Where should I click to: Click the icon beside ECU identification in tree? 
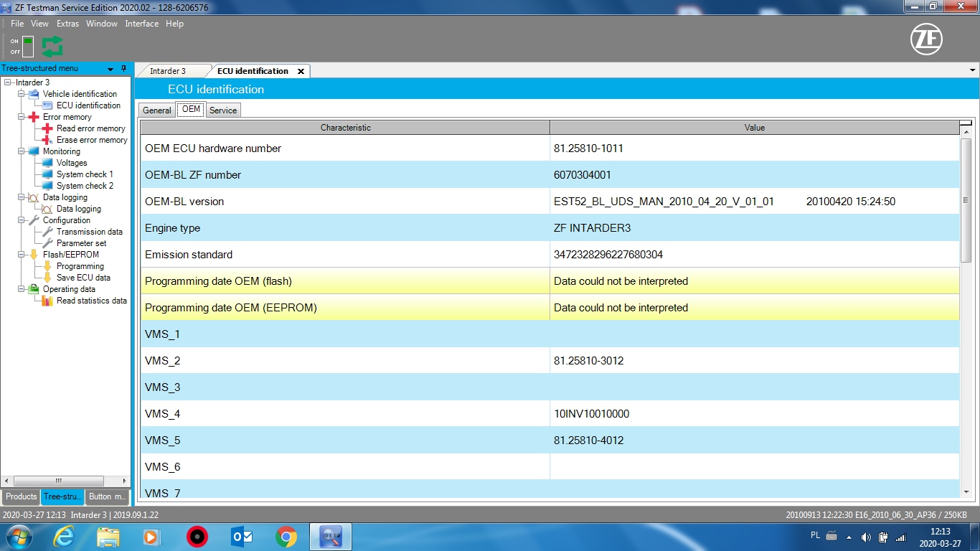pos(48,105)
